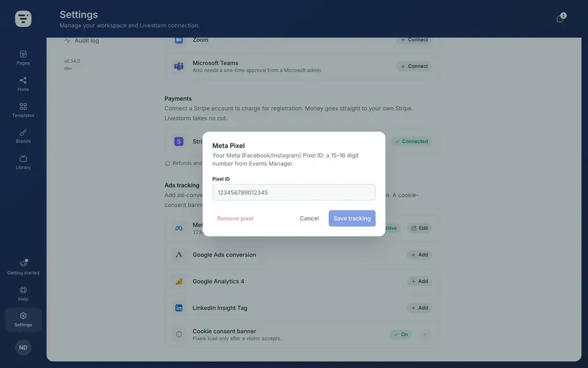The image size is (588, 368).
Task: Click the Meta logo icon
Action: tap(179, 228)
